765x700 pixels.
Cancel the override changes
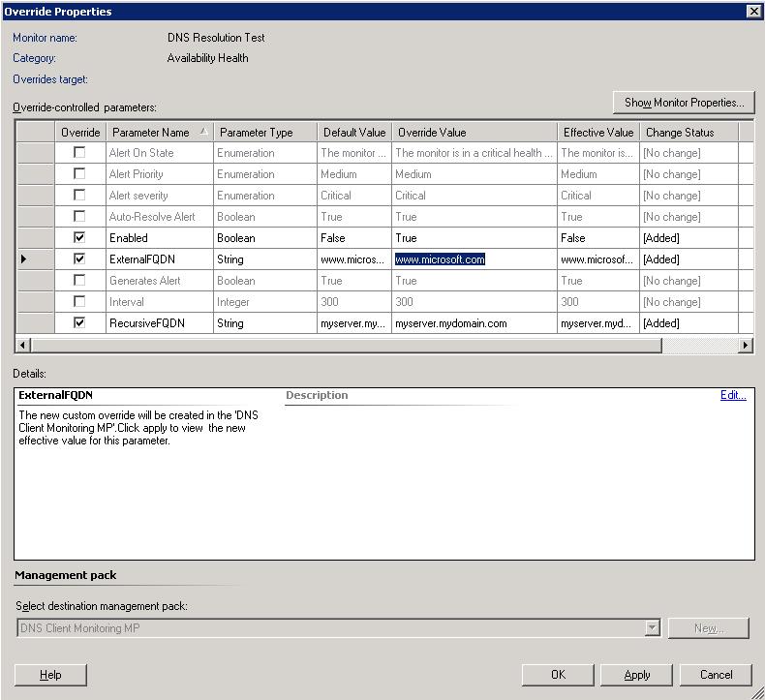point(717,675)
